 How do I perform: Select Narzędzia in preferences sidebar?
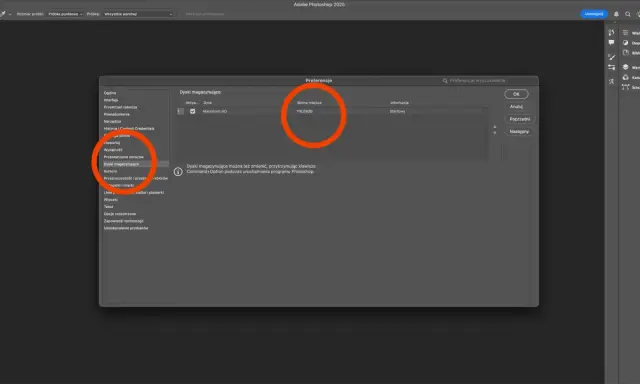[112, 122]
